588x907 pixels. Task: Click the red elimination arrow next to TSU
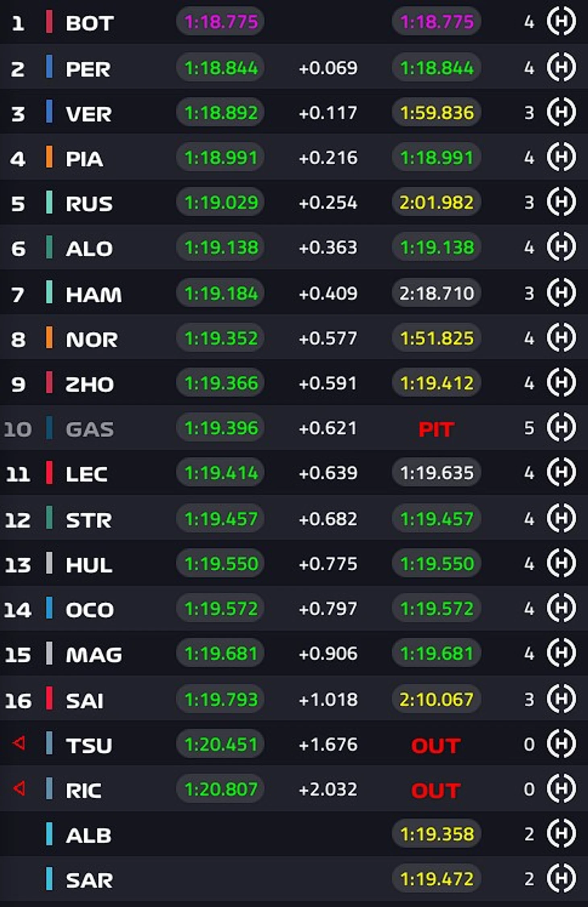(19, 743)
